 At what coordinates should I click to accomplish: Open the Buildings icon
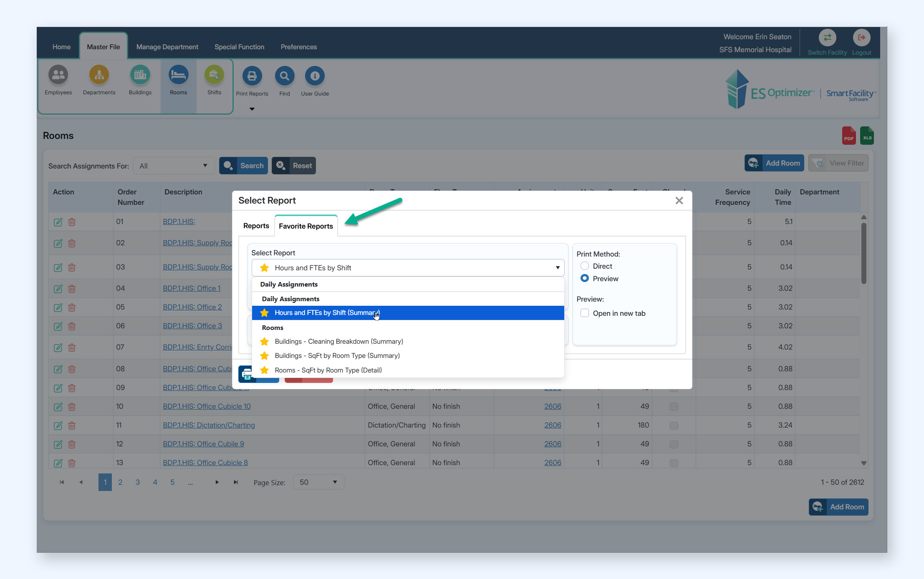tap(140, 76)
